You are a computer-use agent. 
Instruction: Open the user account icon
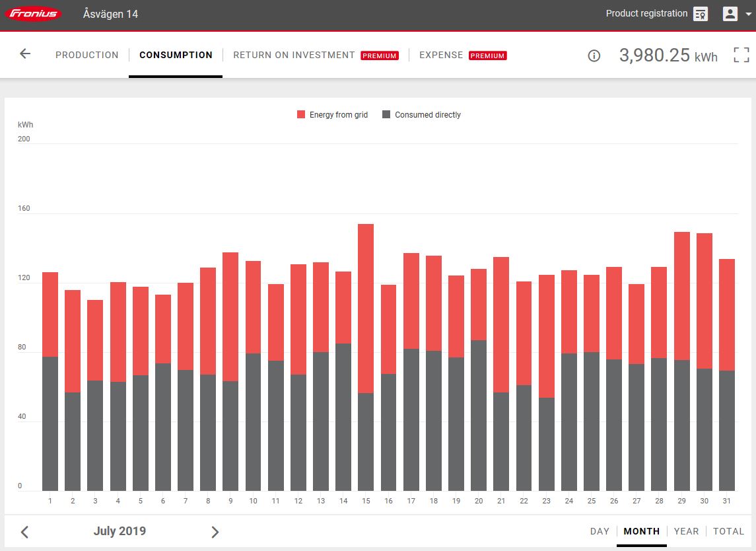[730, 14]
